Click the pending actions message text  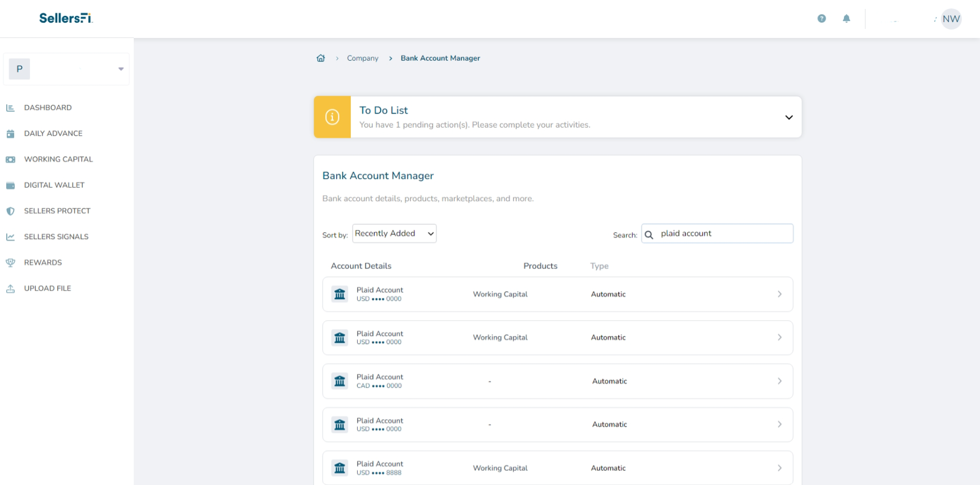click(475, 125)
